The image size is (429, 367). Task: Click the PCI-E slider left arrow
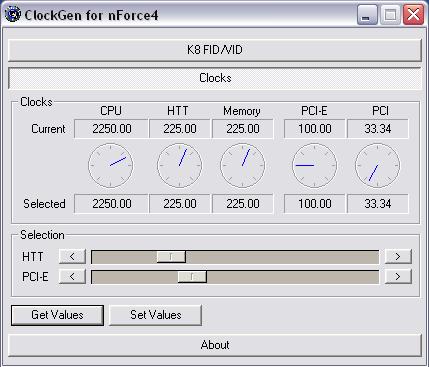click(72, 277)
